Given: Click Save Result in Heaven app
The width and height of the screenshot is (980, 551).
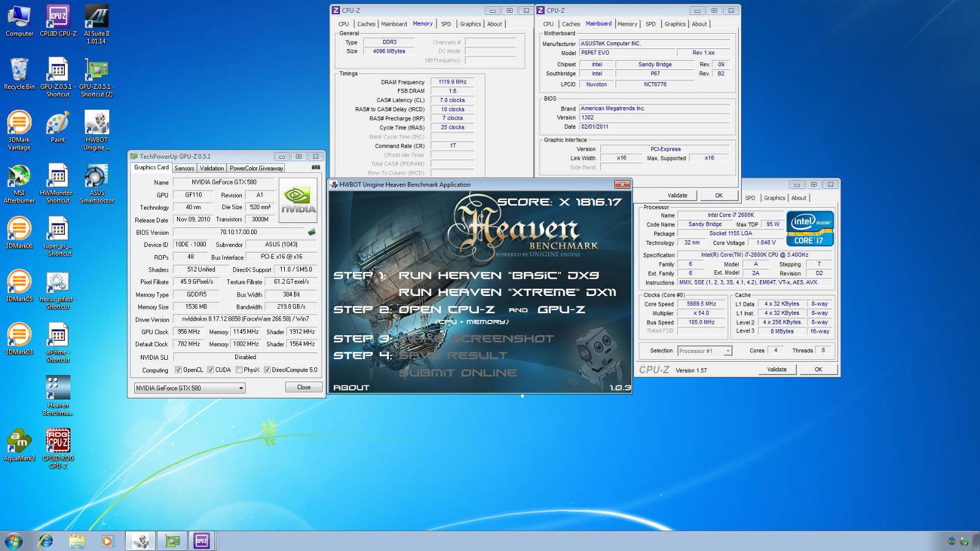Looking at the screenshot, I should [452, 355].
